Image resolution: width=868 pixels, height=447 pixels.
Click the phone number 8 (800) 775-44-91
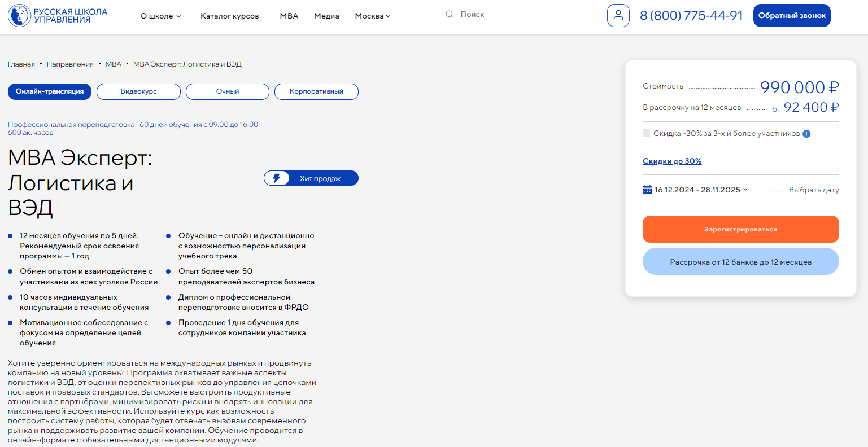click(691, 15)
